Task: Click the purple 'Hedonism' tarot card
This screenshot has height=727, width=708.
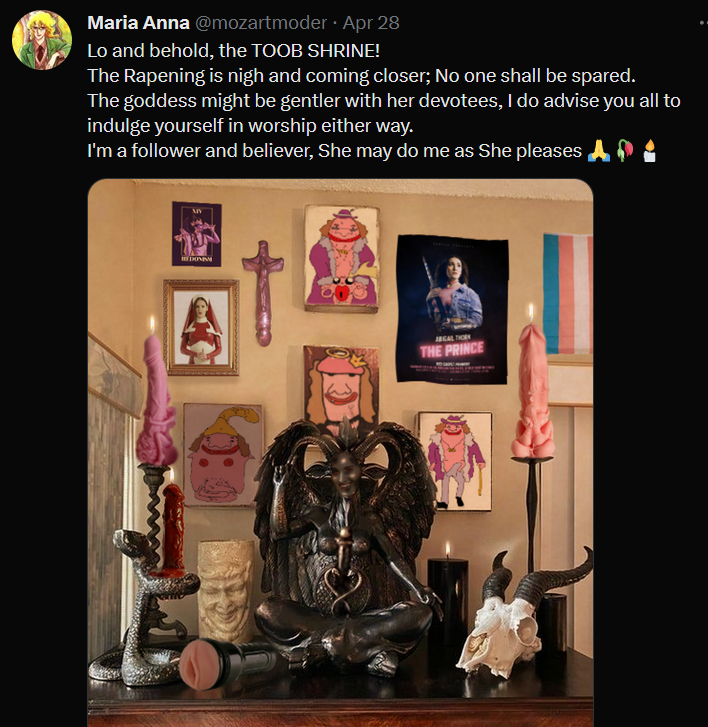Action: tap(197, 234)
